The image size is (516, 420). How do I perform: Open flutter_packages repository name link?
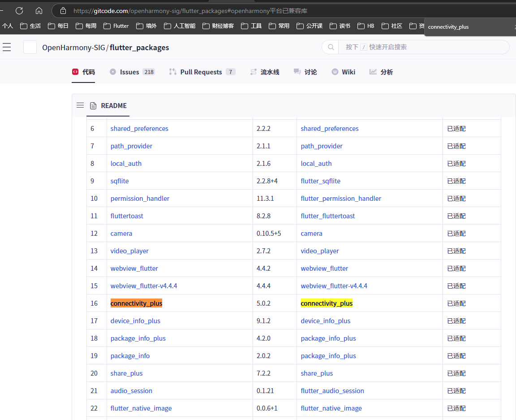[x=139, y=48]
